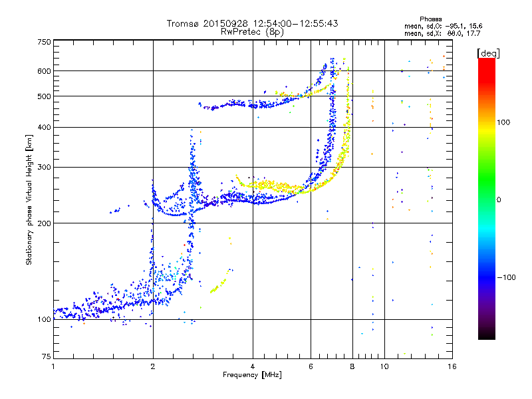
Task: Click the 'mean, sd,O: -95.1, 15.6' statistic
Action: coord(443,26)
